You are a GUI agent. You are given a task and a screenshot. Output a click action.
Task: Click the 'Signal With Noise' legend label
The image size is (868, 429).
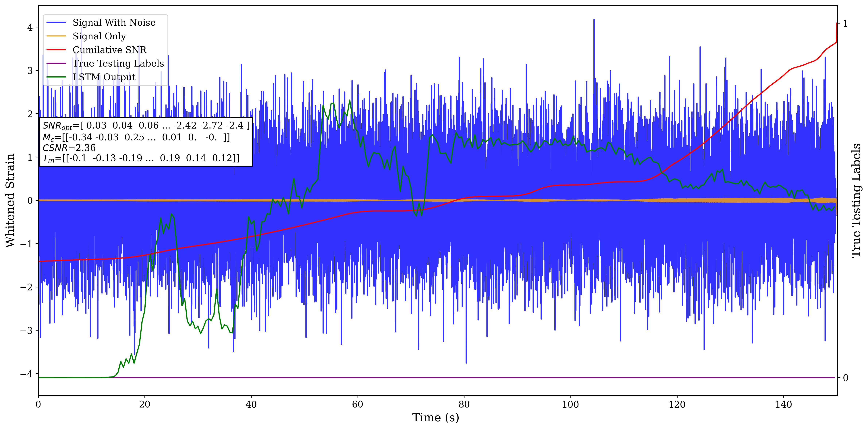click(x=114, y=23)
